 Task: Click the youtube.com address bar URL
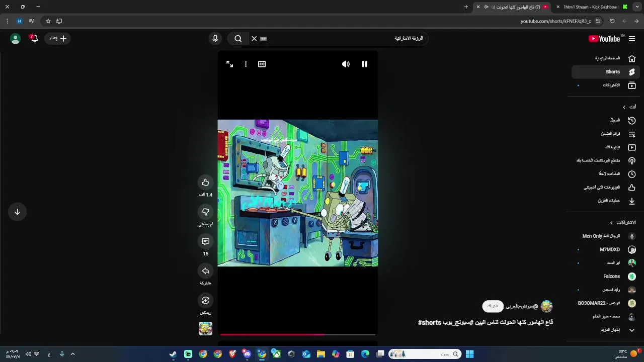coord(555,21)
